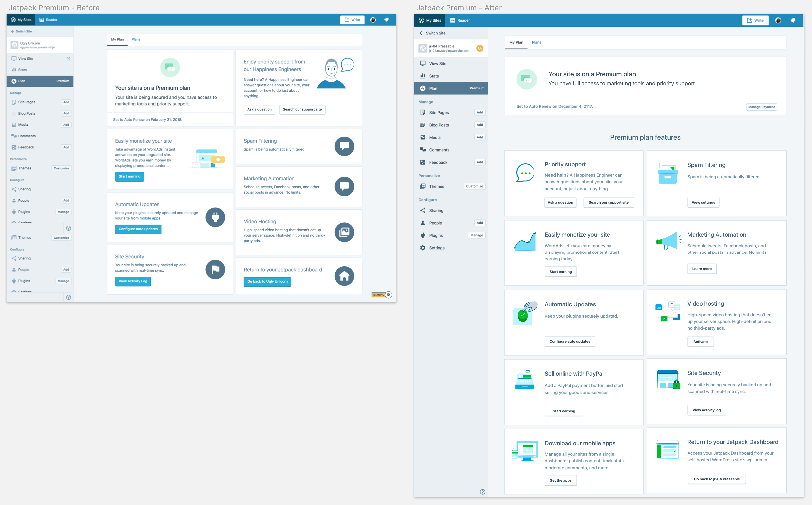Click the home icon in the Jetpack dashboard card
Image resolution: width=812 pixels, height=505 pixels.
[x=344, y=276]
